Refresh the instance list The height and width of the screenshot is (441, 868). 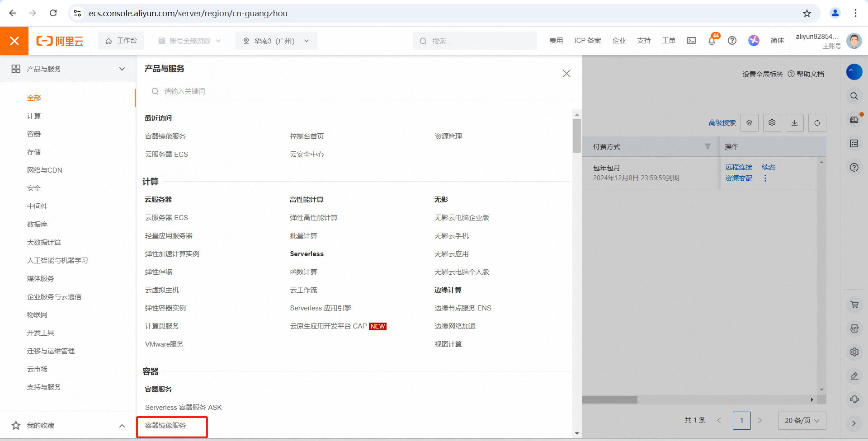tap(817, 122)
